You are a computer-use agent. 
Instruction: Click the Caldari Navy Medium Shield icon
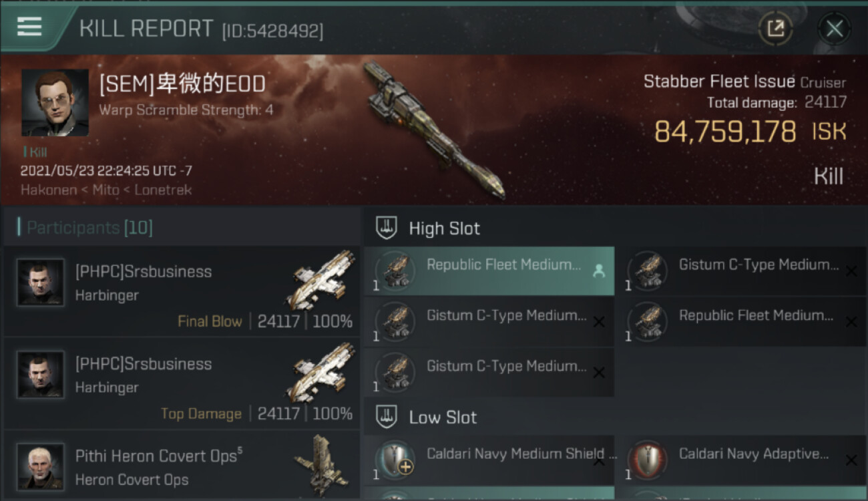[x=395, y=460]
